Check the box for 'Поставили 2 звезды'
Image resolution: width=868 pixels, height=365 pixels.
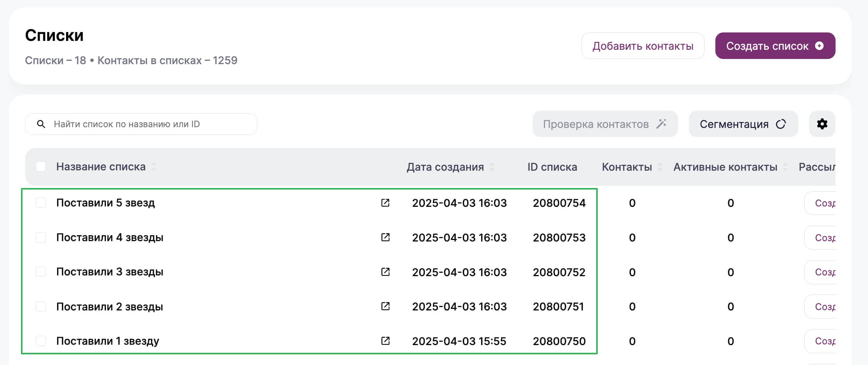click(41, 306)
